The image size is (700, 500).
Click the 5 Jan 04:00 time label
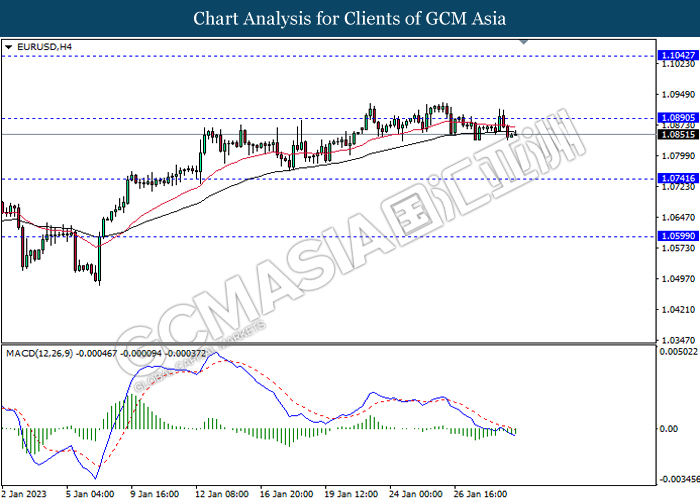pos(90,494)
